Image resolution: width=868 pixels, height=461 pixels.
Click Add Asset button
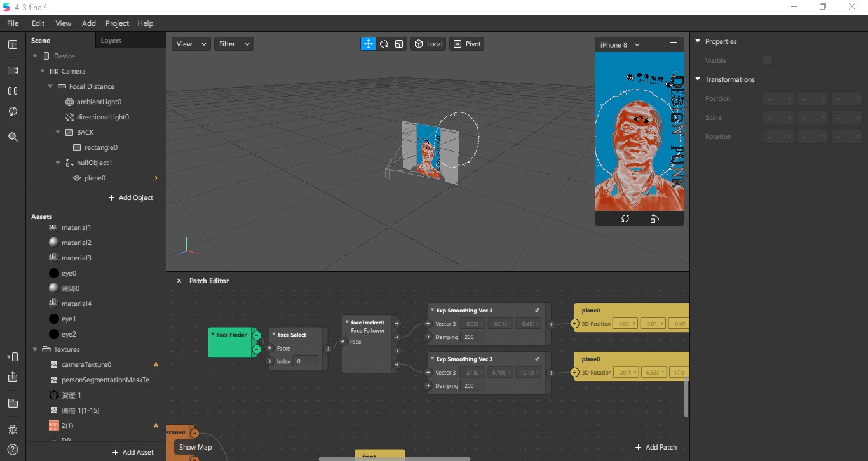pyautogui.click(x=133, y=452)
